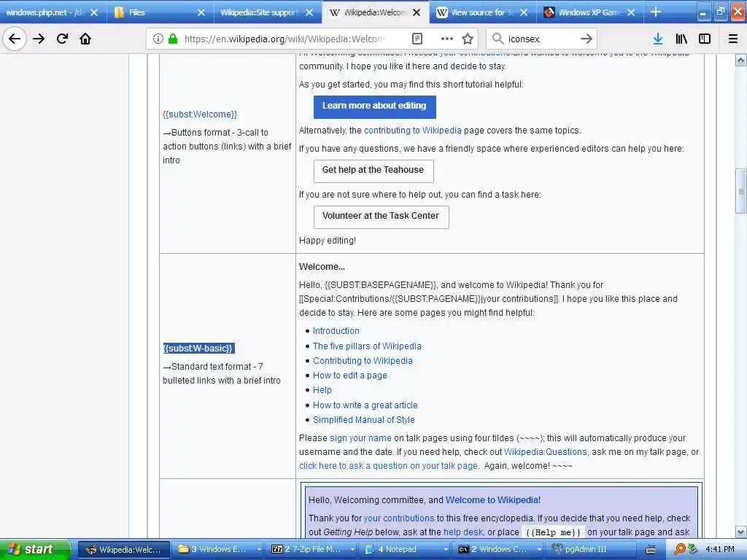This screenshot has width=747, height=560.
Task: Open the sign your name link
Action: 360,438
